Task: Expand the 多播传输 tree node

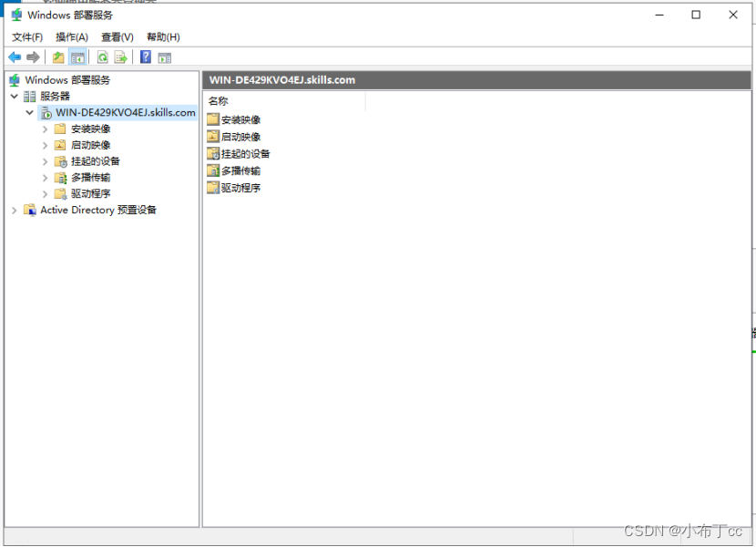Action: pos(45,178)
